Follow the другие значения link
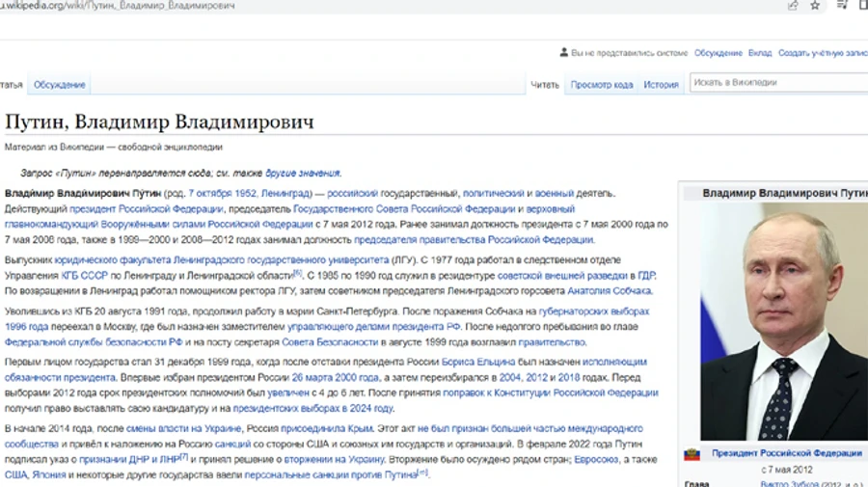 click(302, 174)
